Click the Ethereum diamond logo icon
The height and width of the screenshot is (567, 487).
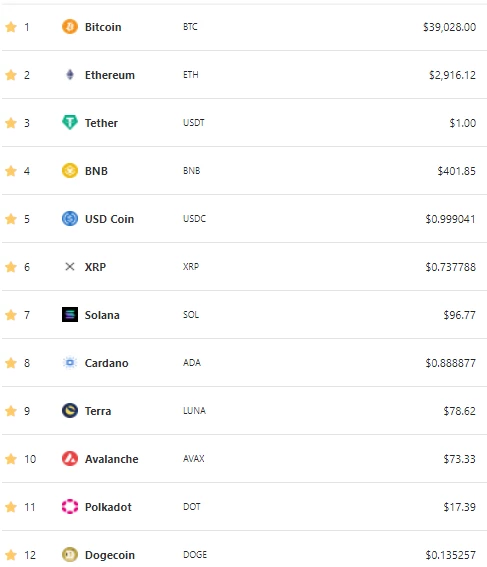click(x=70, y=75)
